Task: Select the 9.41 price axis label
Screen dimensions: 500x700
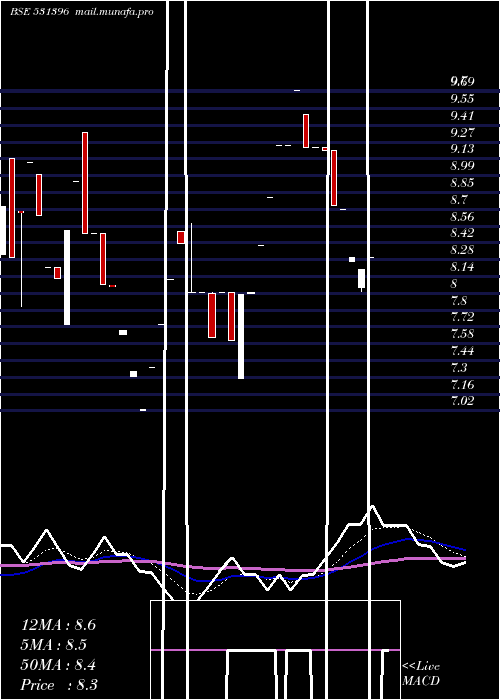Action: [x=462, y=116]
